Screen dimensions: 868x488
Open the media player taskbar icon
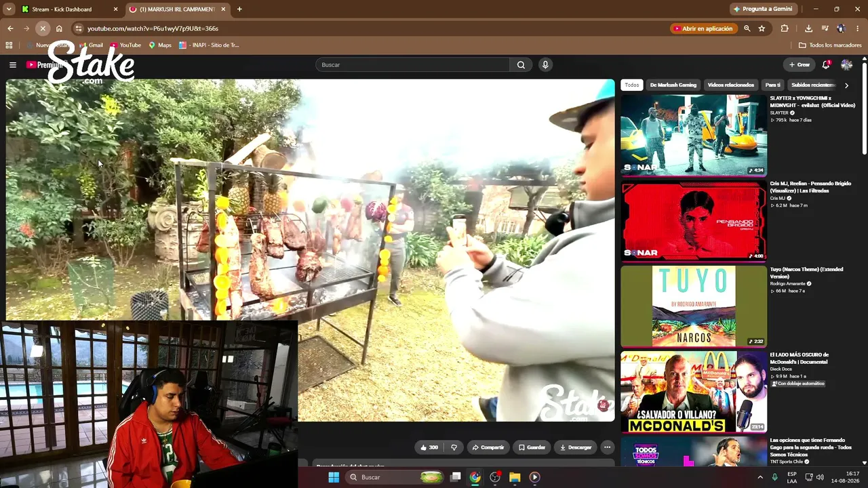[x=534, y=477]
